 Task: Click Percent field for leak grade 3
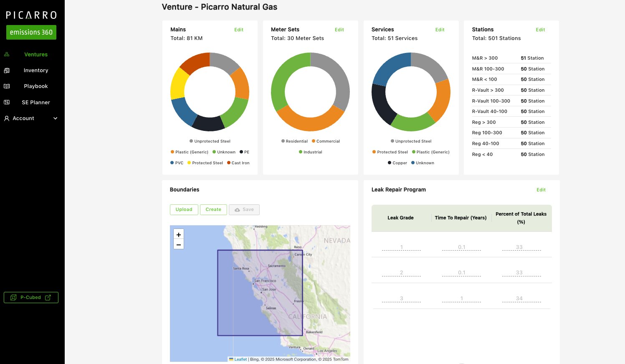(521, 299)
